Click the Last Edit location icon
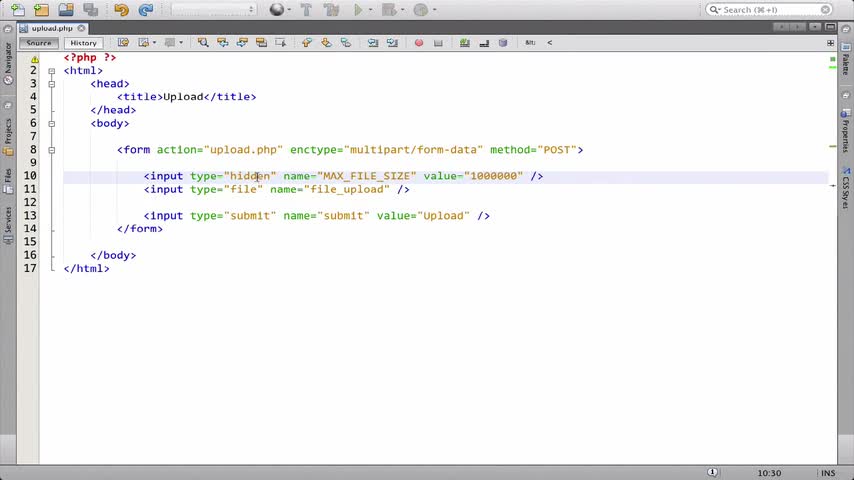The image size is (854, 480). 123,42
